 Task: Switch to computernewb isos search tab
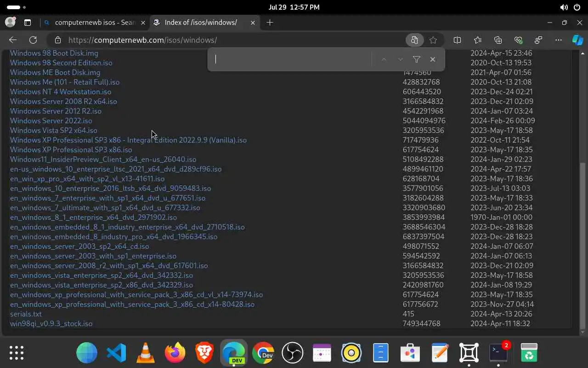coord(94,22)
